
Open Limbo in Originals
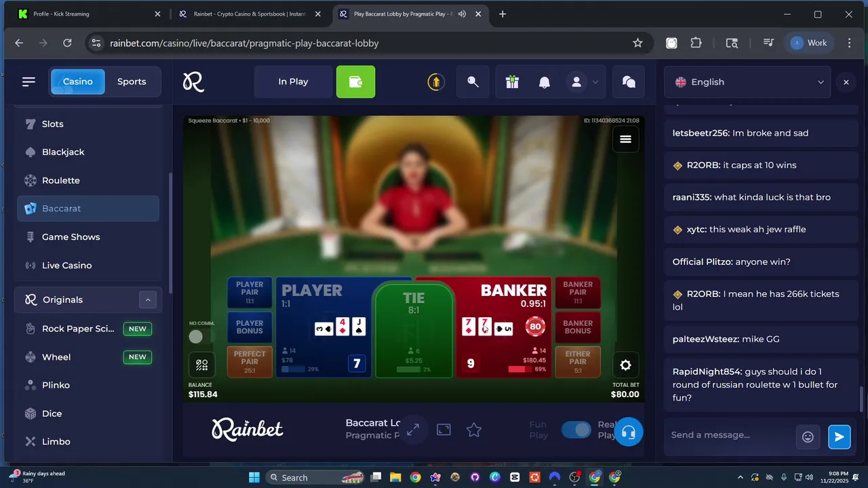pyautogui.click(x=88, y=441)
